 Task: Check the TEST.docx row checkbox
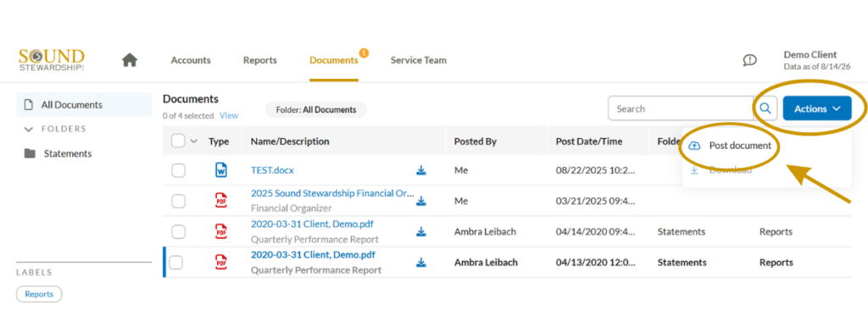coord(178,171)
